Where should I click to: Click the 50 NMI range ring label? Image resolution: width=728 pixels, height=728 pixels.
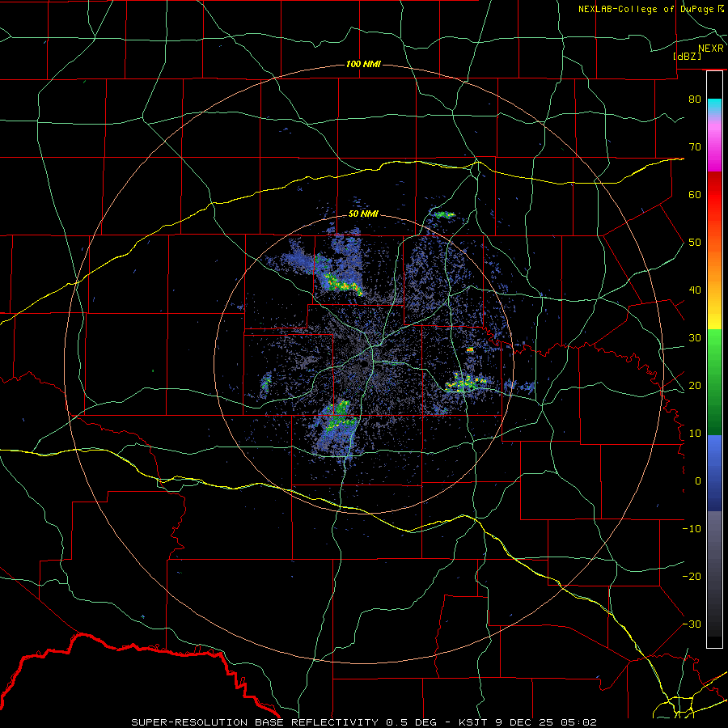[363, 214]
